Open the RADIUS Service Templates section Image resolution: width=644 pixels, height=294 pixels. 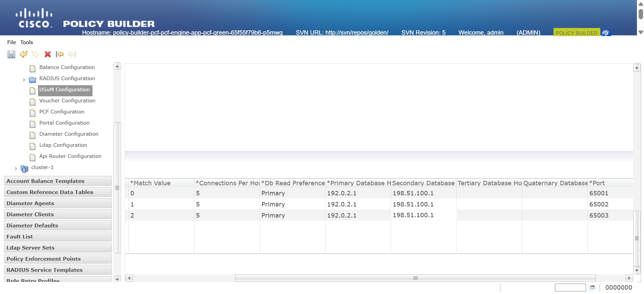click(x=58, y=270)
